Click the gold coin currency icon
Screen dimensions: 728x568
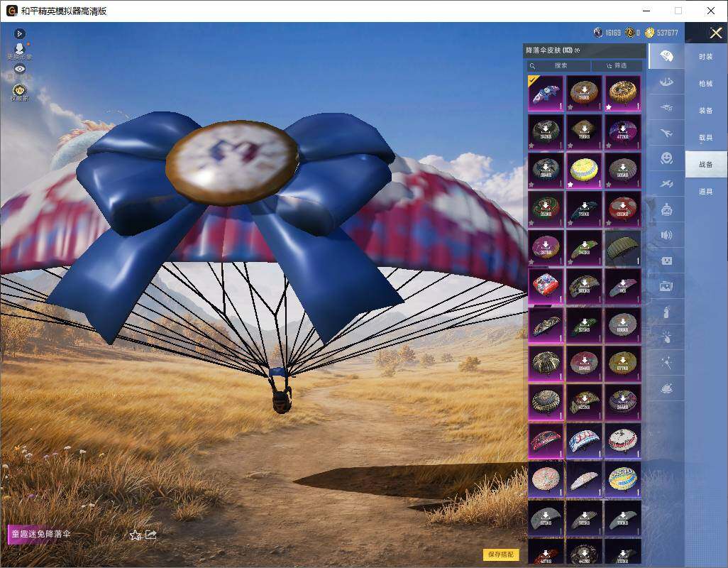coord(649,33)
